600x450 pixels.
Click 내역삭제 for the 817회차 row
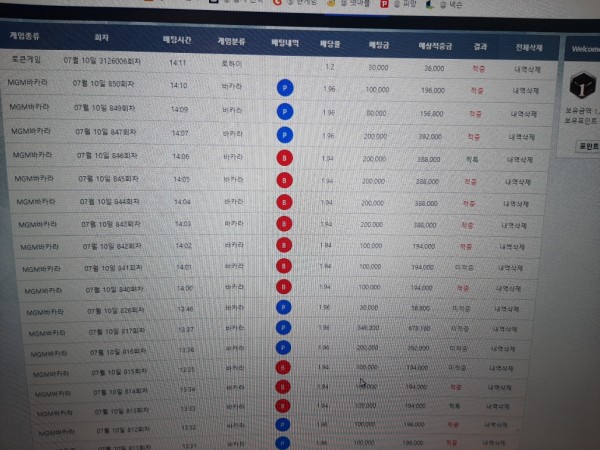tap(504, 329)
